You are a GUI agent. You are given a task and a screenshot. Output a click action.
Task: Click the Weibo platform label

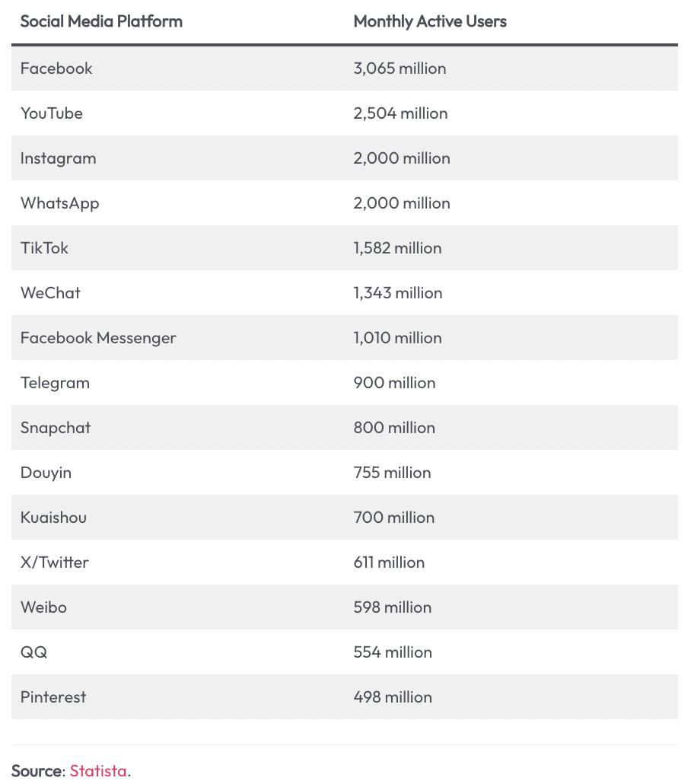pos(43,607)
